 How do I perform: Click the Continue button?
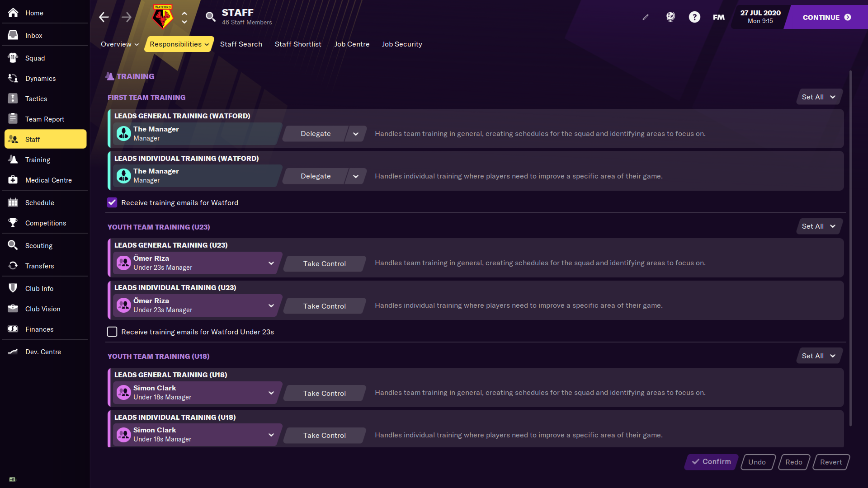pos(826,17)
